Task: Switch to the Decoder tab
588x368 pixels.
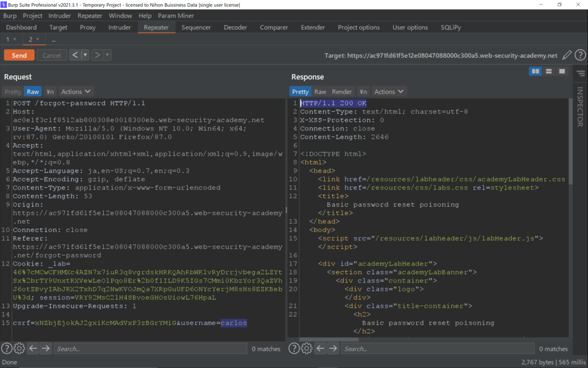Action: coord(236,27)
